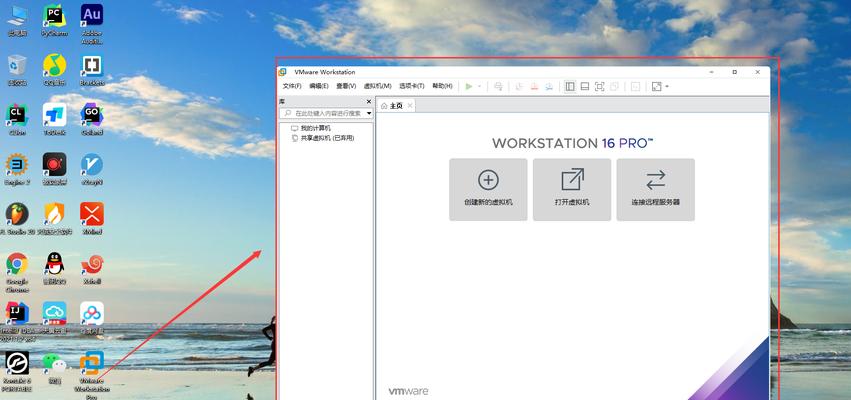
Task: Select the Xshell desktop icon
Action: tap(92, 269)
